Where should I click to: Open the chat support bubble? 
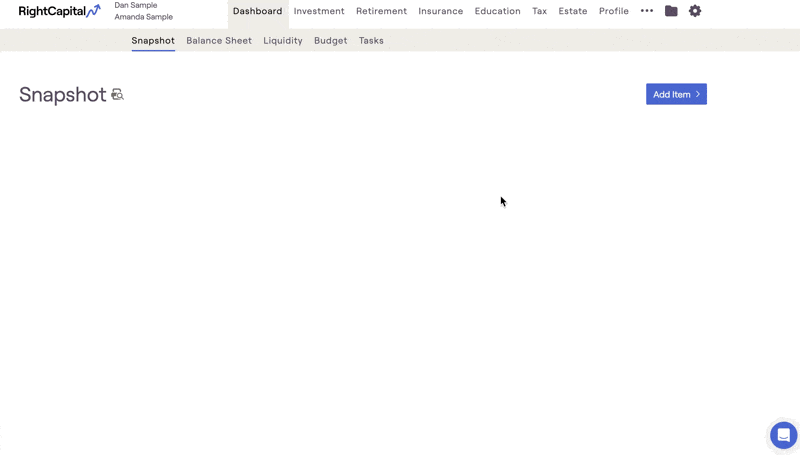tap(783, 435)
